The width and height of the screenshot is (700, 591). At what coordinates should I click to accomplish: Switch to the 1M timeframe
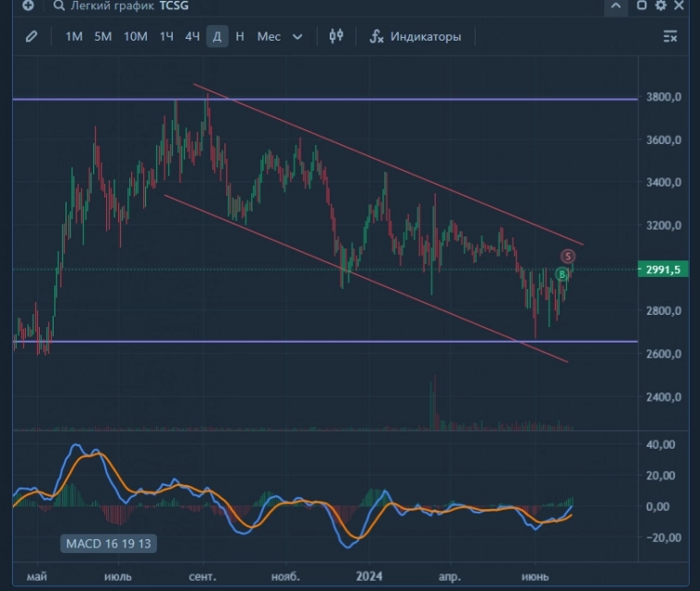tap(74, 37)
